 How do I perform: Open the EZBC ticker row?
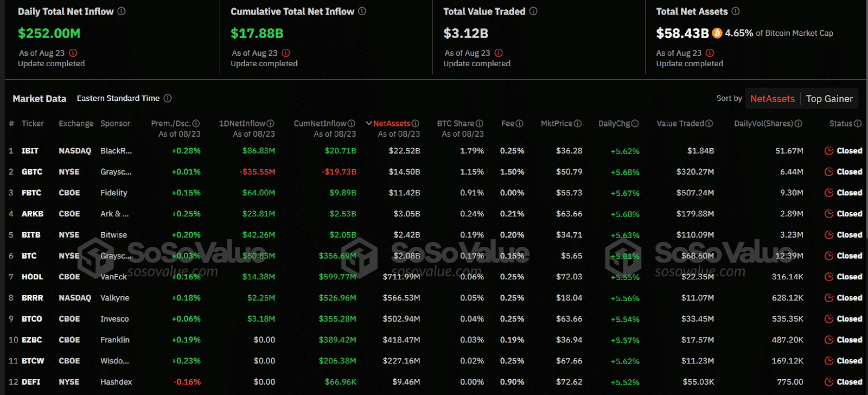pos(32,340)
